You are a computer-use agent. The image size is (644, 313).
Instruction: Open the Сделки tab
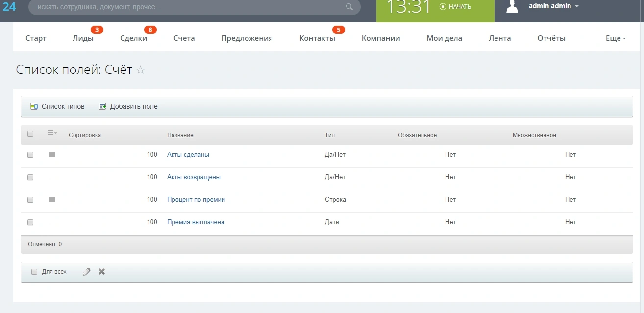tap(133, 38)
